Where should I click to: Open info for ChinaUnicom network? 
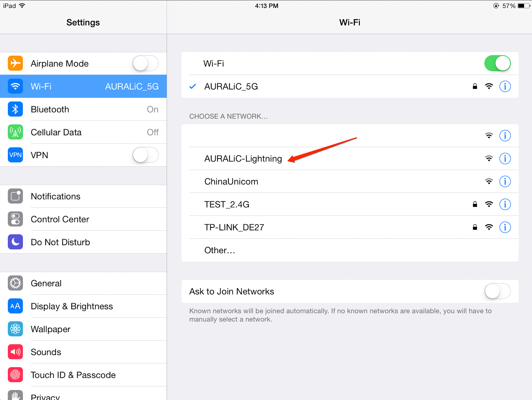point(505,181)
